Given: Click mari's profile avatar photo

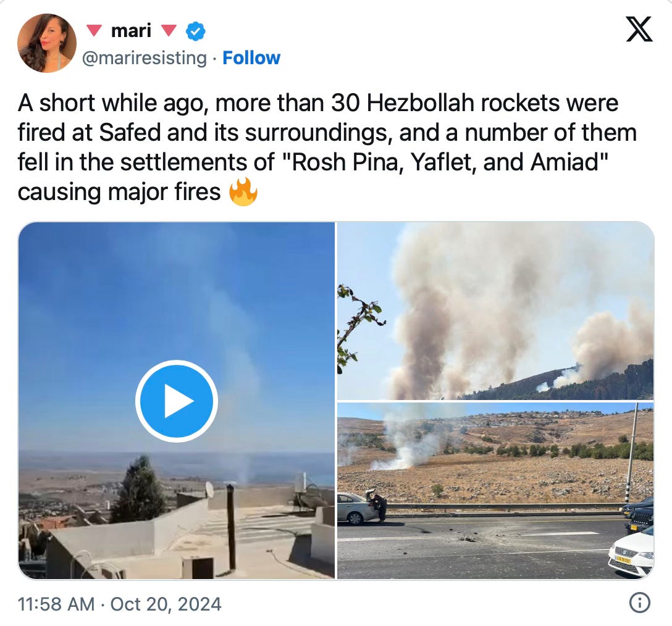Looking at the screenshot, I should (47, 43).
